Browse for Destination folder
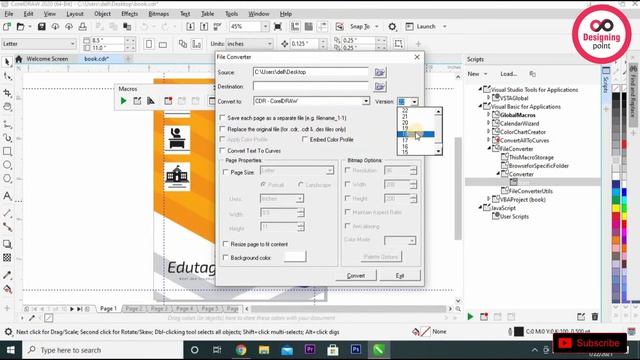 (380, 87)
